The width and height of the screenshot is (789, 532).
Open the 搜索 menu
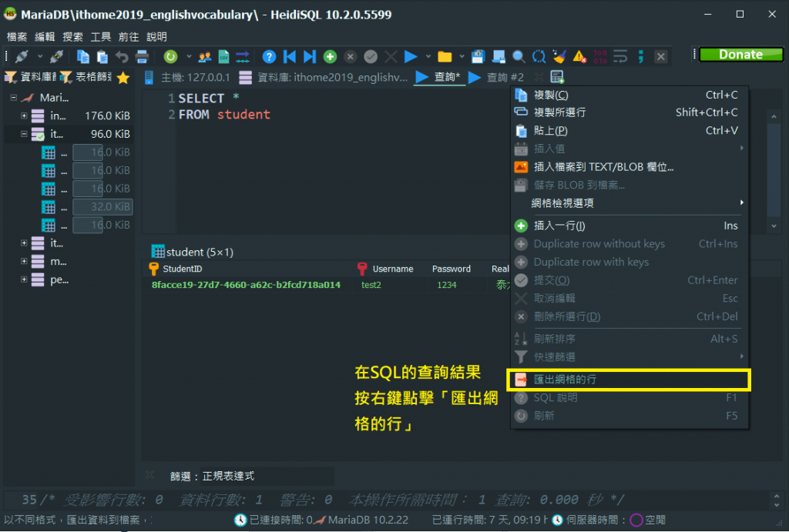click(x=72, y=37)
